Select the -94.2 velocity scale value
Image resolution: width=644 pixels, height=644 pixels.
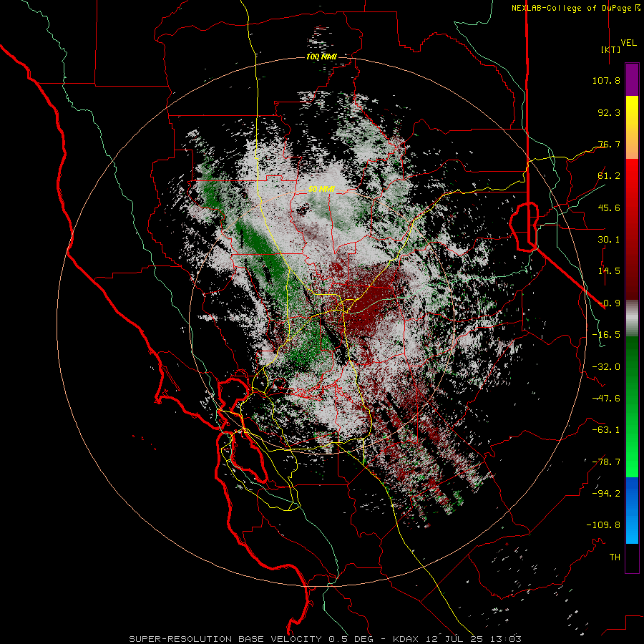coord(606,494)
